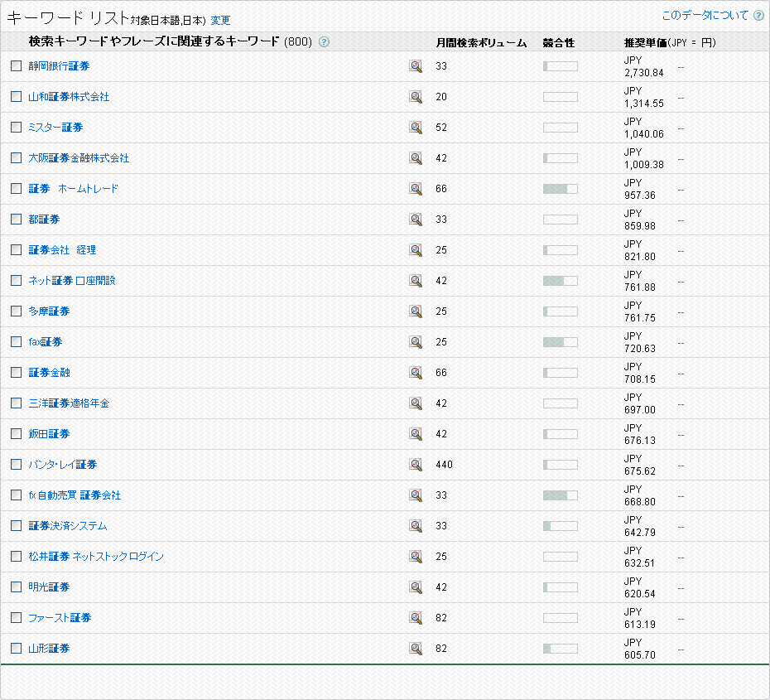The height and width of the screenshot is (700, 770).
Task: Click magnifier icon in パンタ・レイ証券 row
Action: 416,465
